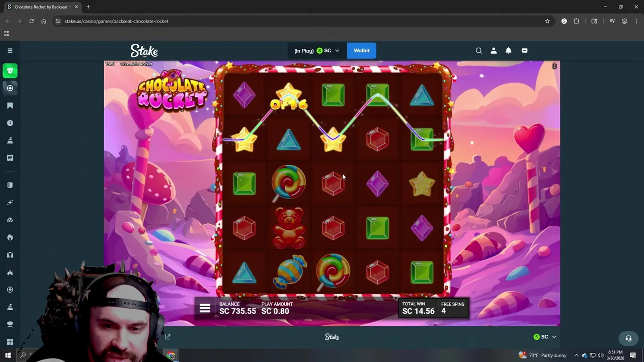Open notifications bell in Stake header

click(508, 50)
